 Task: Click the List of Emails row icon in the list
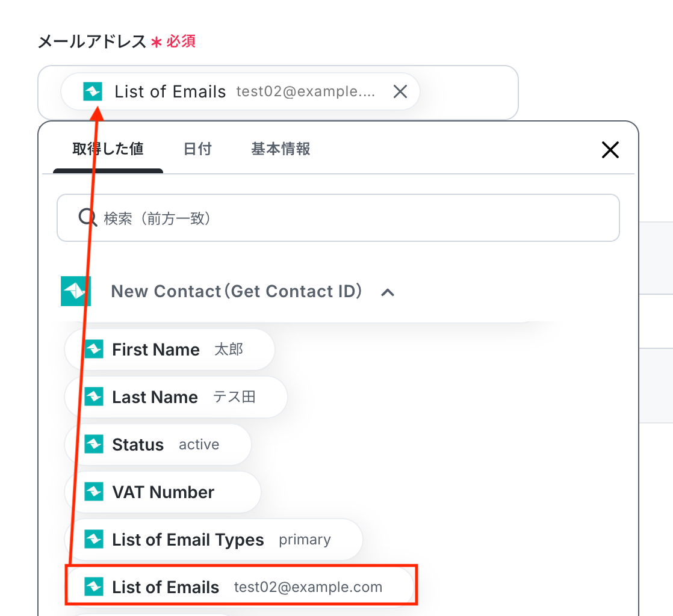pos(93,587)
